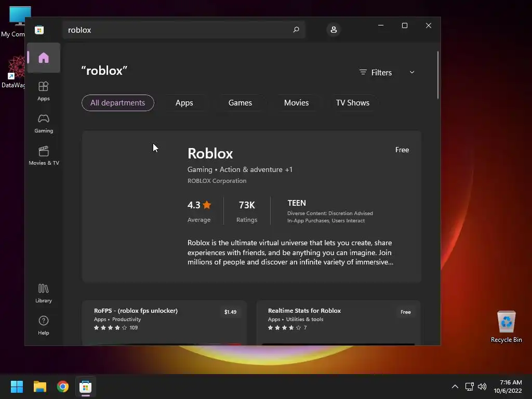532x399 pixels.
Task: Open the Windows Start menu
Action: pyautogui.click(x=17, y=387)
